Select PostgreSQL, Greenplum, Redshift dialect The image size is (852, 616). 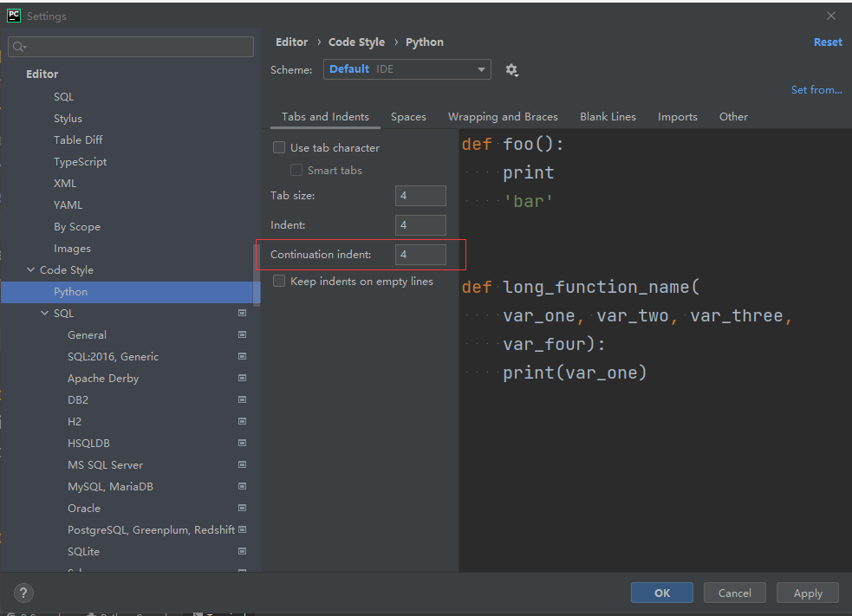(x=151, y=529)
